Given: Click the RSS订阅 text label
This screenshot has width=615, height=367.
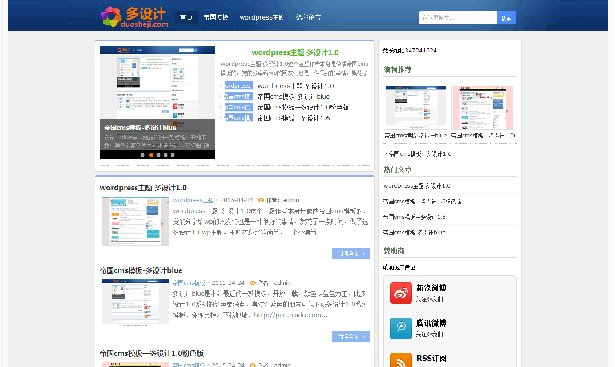Looking at the screenshot, I should pyautogui.click(x=431, y=358).
